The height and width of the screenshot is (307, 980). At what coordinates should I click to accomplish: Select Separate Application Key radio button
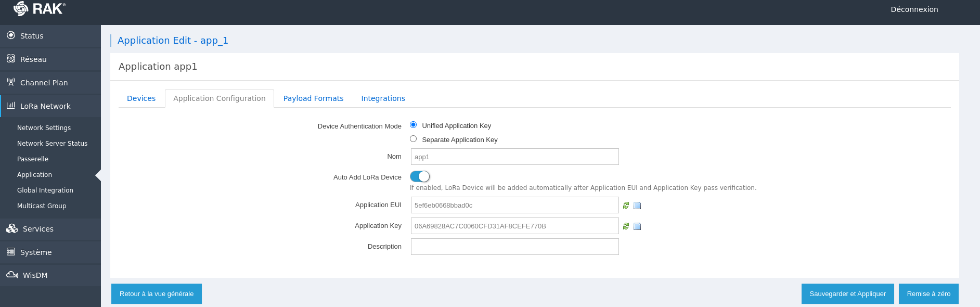pyautogui.click(x=414, y=139)
